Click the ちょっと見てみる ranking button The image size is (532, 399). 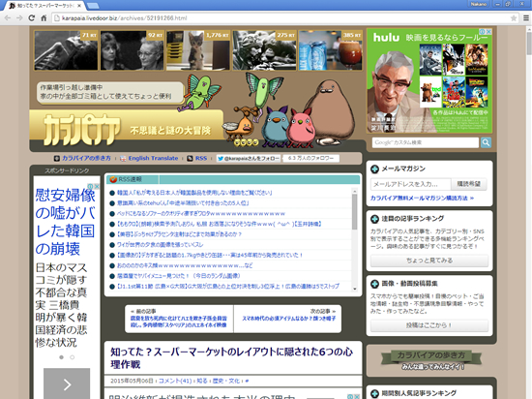[429, 261]
